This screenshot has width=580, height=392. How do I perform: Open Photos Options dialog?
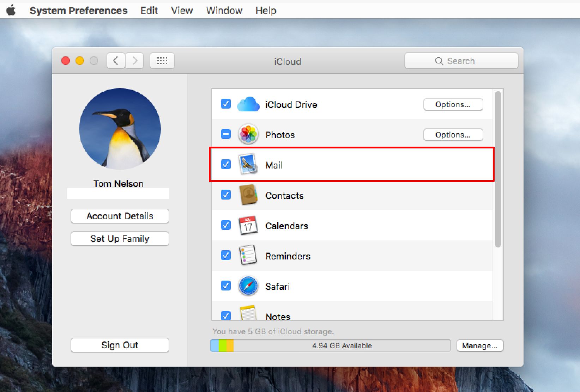click(453, 135)
